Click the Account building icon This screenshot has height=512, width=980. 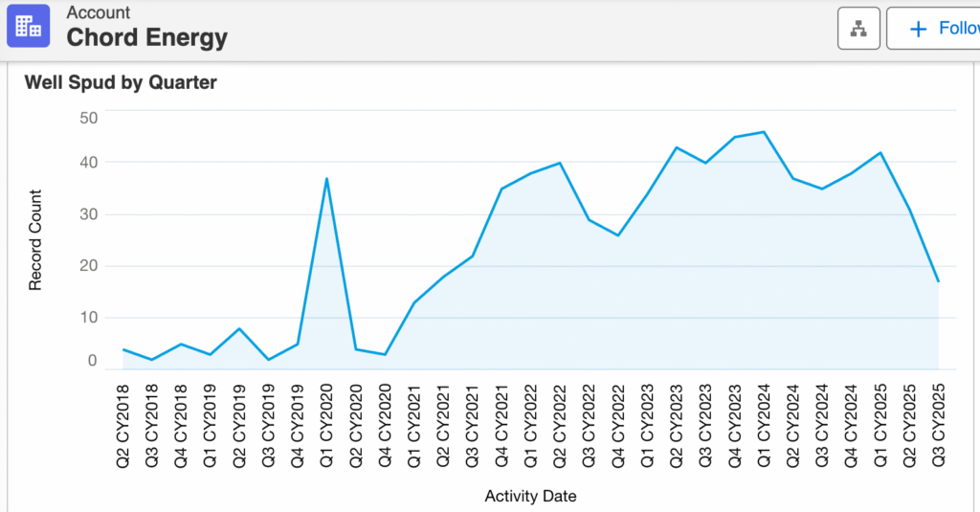point(28,26)
